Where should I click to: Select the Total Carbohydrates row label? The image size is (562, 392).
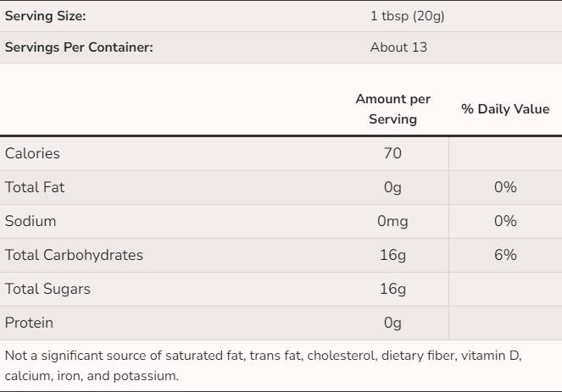74,255
